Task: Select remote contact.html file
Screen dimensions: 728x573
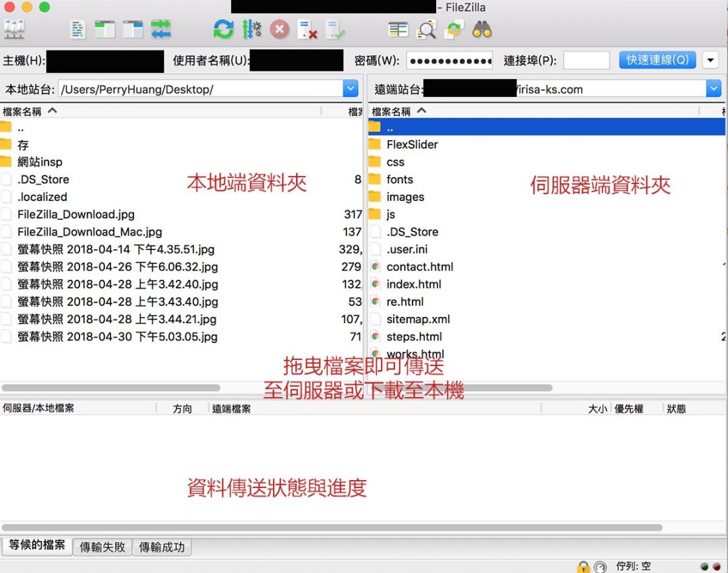Action: coord(547,266)
